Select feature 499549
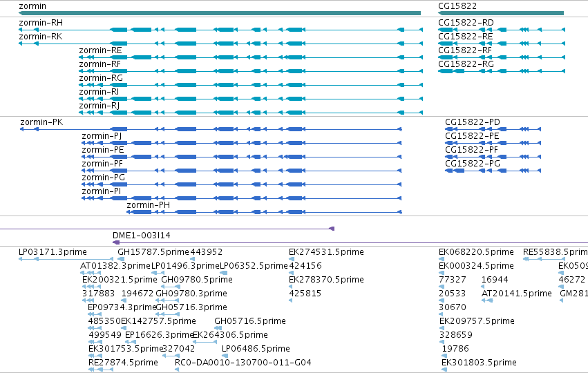588x373 pixels. [105, 335]
